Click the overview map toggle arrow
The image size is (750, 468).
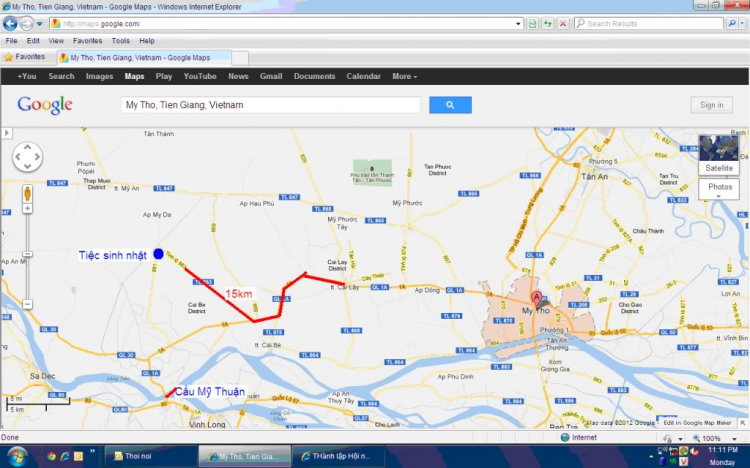tap(743, 423)
